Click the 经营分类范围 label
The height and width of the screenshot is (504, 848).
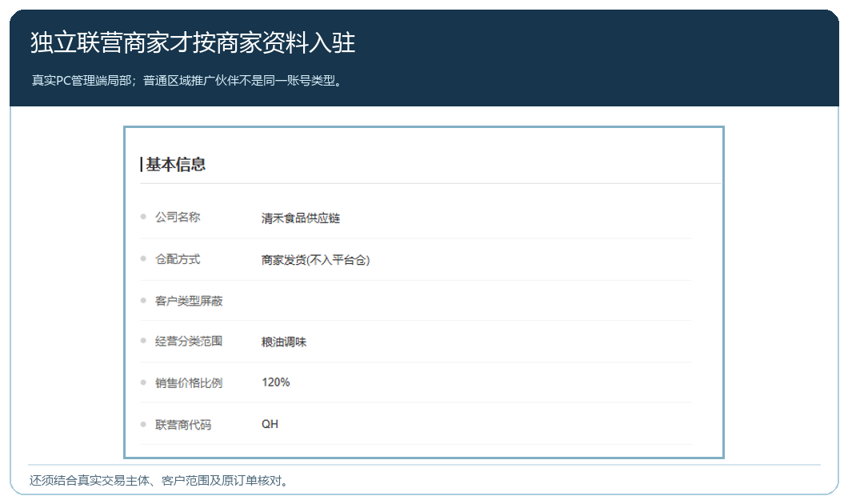pos(189,342)
